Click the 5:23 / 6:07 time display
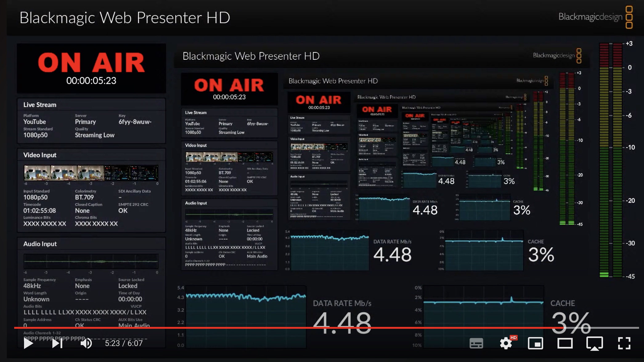Image resolution: width=644 pixels, height=362 pixels. 124,343
